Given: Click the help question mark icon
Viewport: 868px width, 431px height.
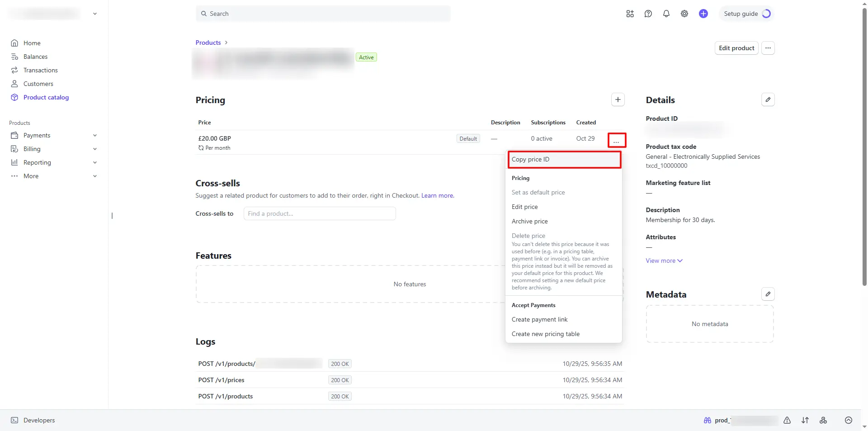Looking at the screenshot, I should point(648,14).
